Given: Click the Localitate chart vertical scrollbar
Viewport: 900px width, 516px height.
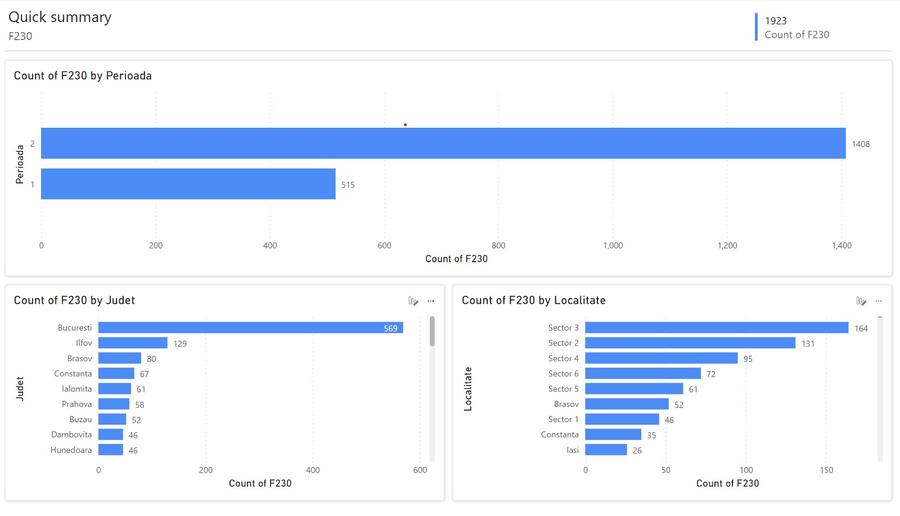Looking at the screenshot, I should pos(880,388).
